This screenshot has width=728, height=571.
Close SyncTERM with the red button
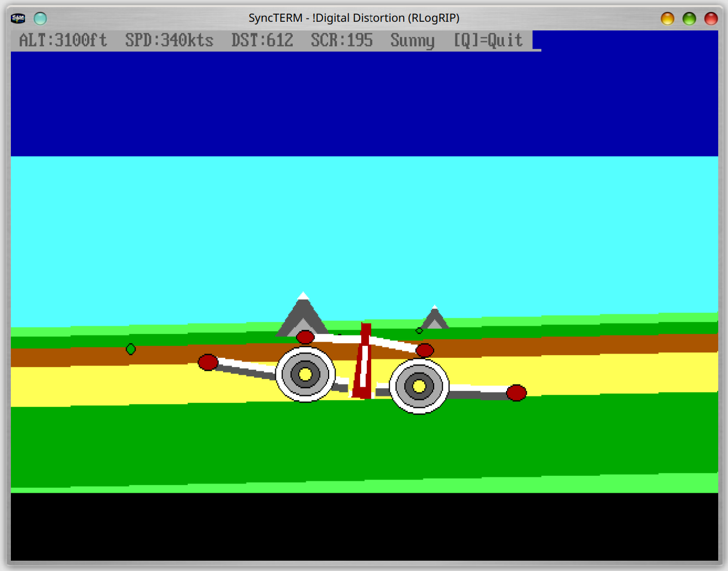click(x=711, y=18)
